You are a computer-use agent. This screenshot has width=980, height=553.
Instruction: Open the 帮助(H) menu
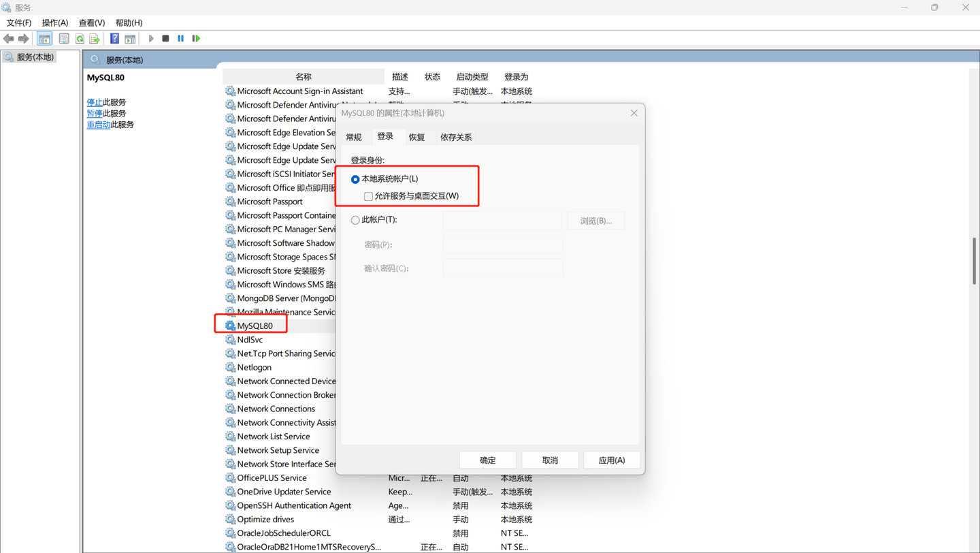[129, 22]
